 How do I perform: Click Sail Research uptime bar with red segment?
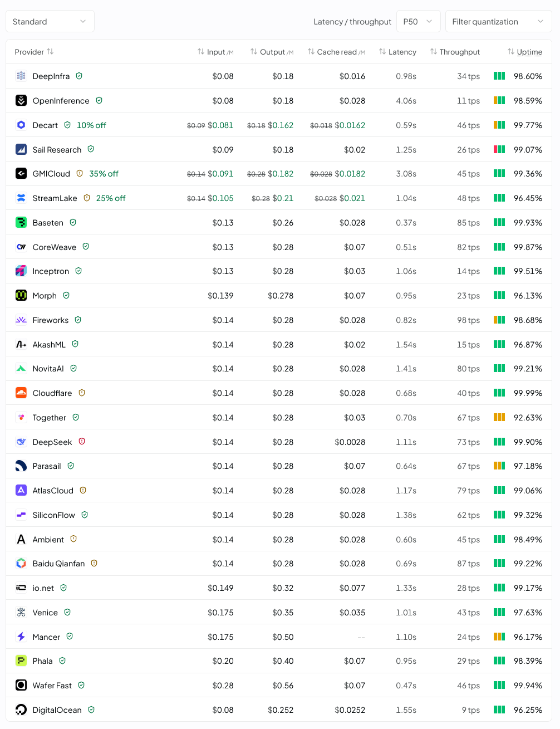[499, 149]
